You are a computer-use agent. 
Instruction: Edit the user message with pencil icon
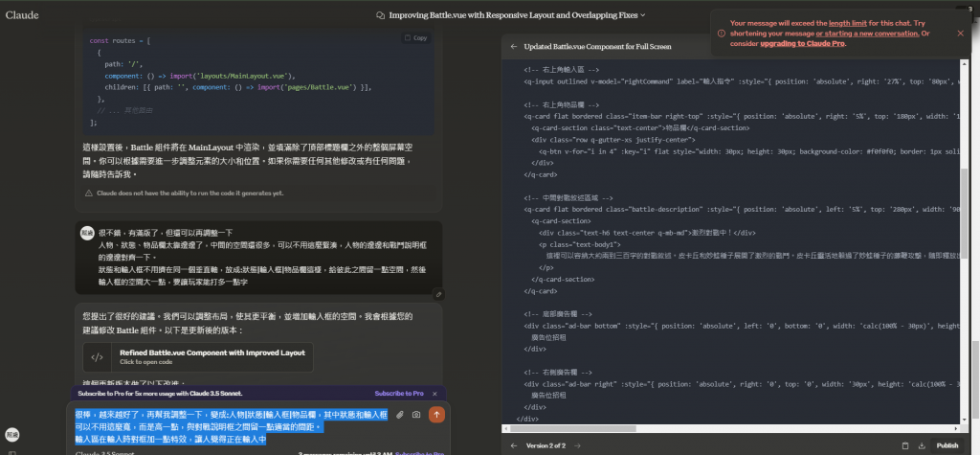click(438, 294)
